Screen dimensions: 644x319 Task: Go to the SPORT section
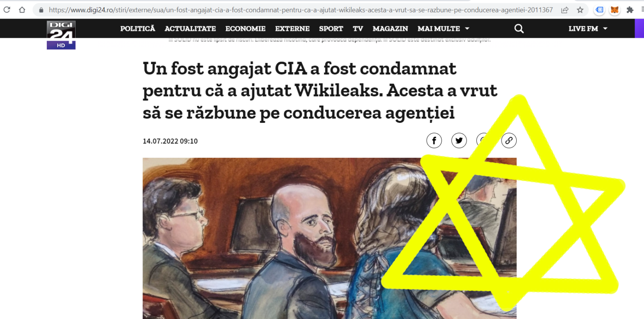[331, 29]
